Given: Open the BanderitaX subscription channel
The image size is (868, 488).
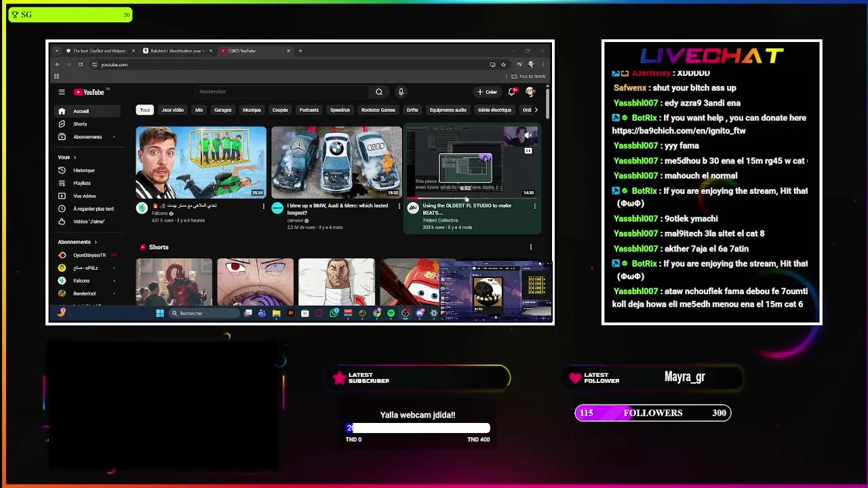Looking at the screenshot, I should point(86,293).
